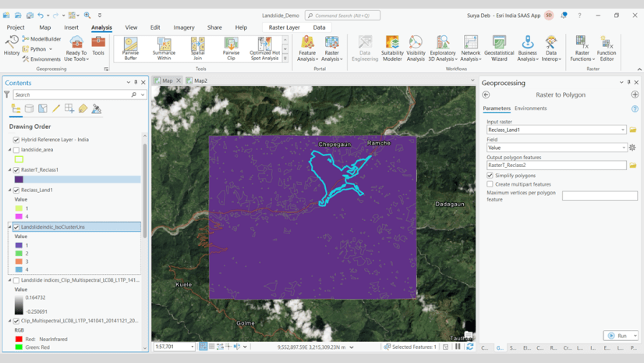Open the Field dropdown

624,148
